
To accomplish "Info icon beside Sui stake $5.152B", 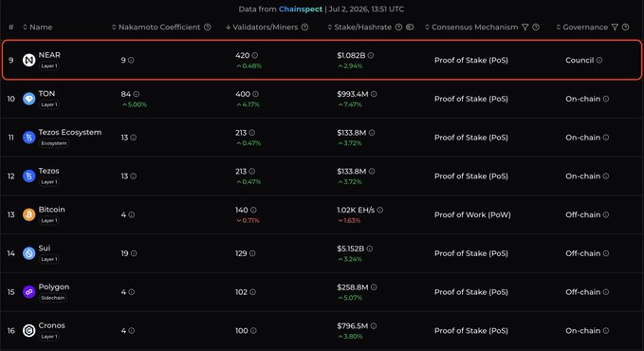I will tap(370, 249).
